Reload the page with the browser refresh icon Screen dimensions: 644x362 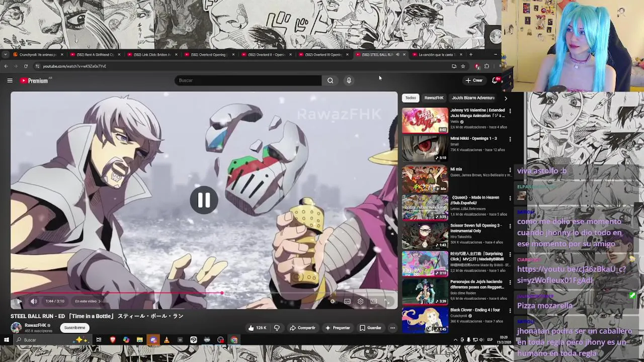(26, 66)
